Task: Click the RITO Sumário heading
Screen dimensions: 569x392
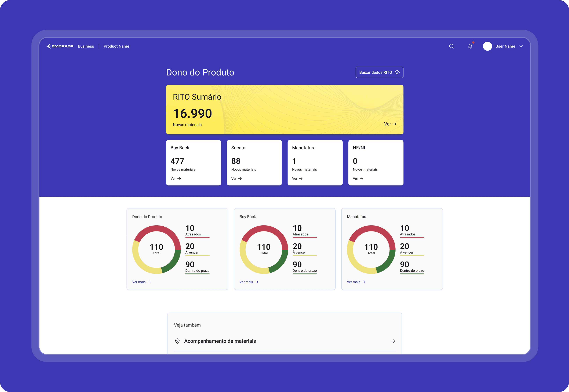Action: (x=197, y=97)
